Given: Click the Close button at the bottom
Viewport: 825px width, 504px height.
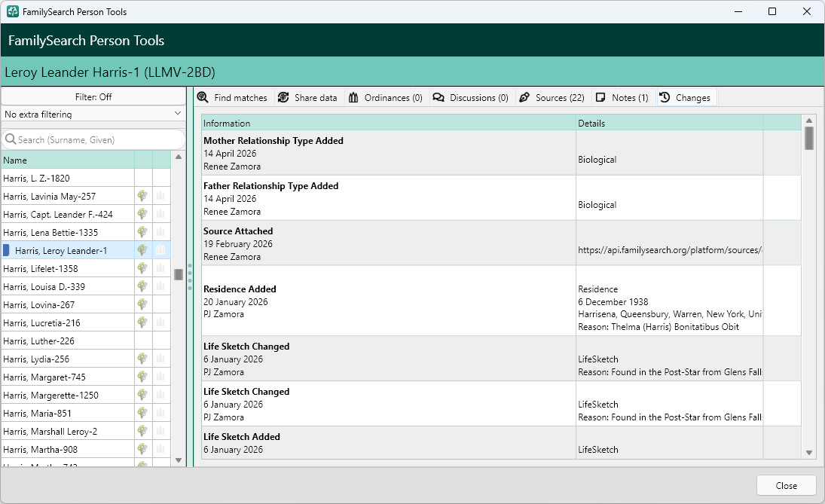Looking at the screenshot, I should (x=786, y=486).
